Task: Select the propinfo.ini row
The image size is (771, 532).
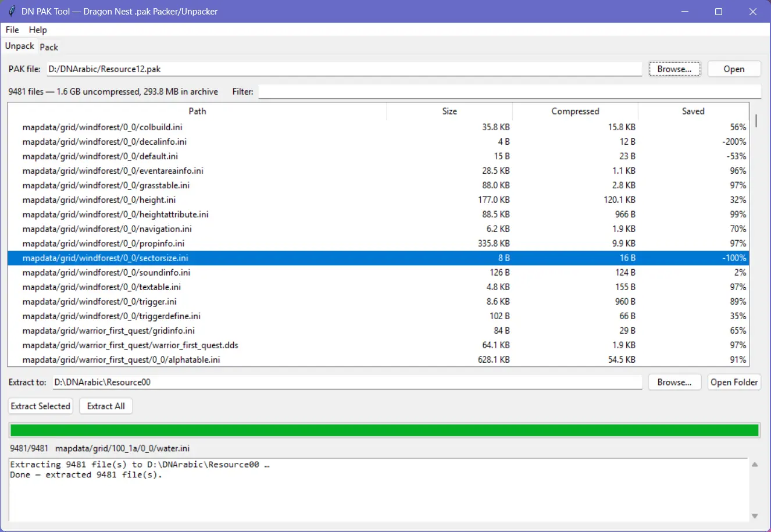Action: coord(378,243)
